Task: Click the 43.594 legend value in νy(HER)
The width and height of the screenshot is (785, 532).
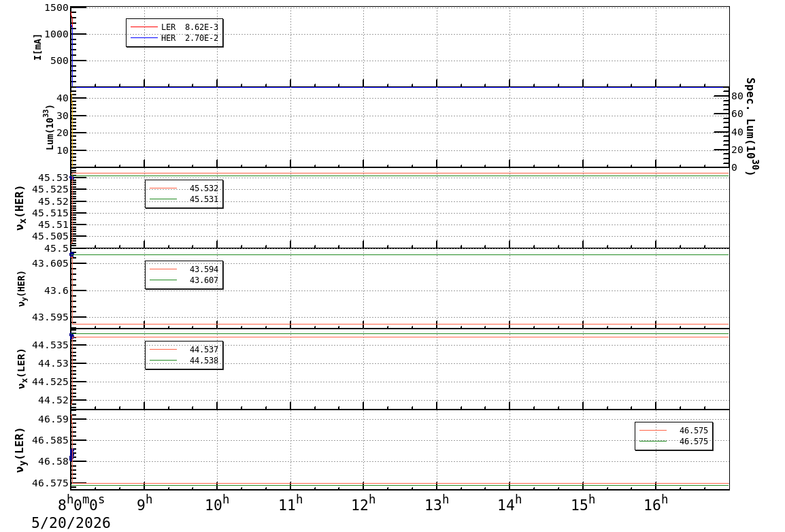Action: point(204,269)
